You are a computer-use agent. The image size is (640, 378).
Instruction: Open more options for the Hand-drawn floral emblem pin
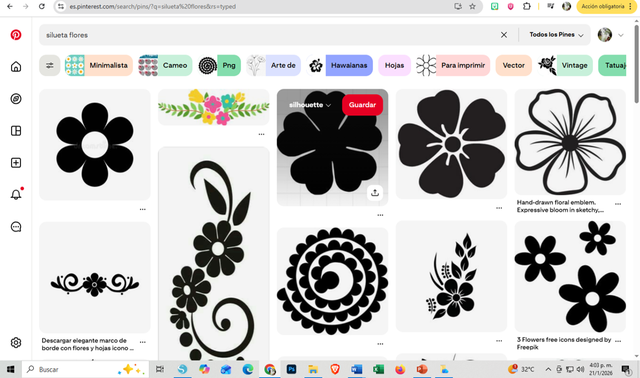tap(618, 204)
